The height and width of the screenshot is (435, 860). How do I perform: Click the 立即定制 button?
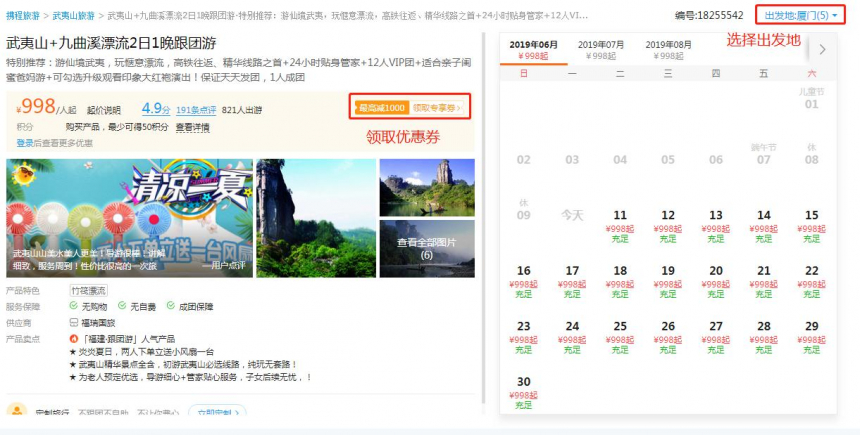coord(217,411)
